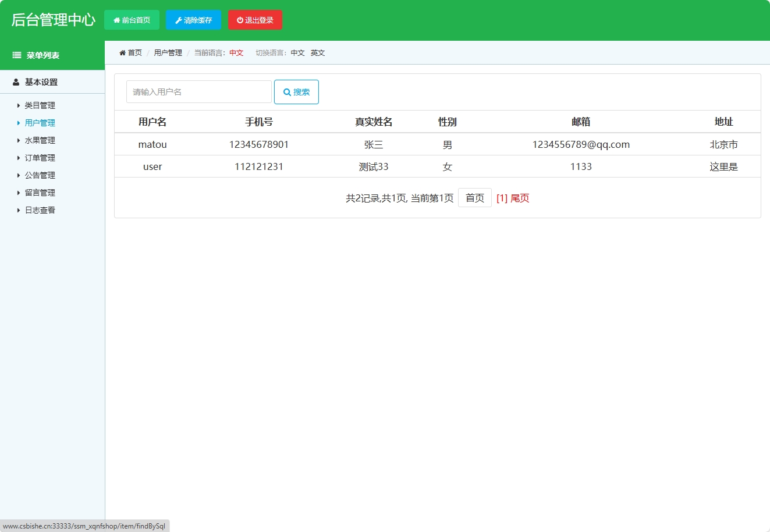Switch language to 英文

click(318, 52)
